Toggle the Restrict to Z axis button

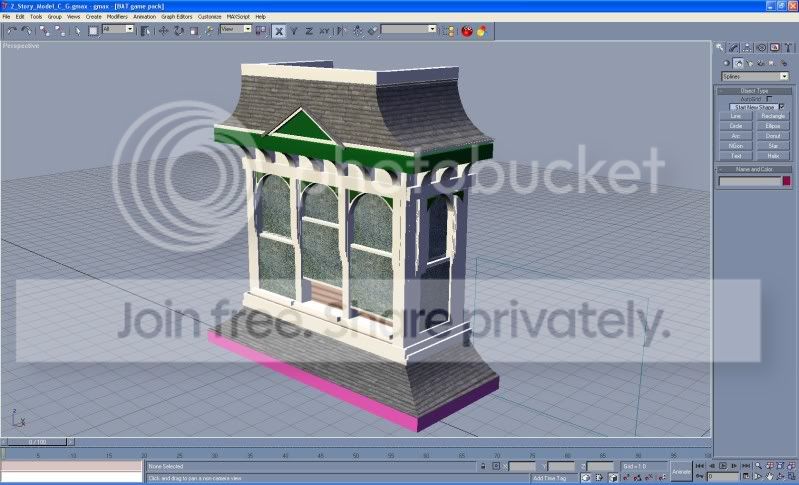309,31
